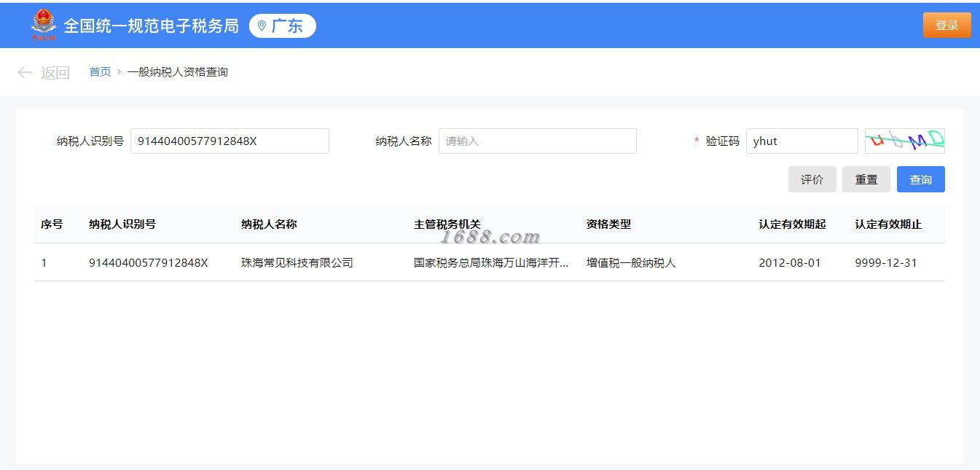
Task: Click the 纳税人识别号 form label
Action: [90, 141]
